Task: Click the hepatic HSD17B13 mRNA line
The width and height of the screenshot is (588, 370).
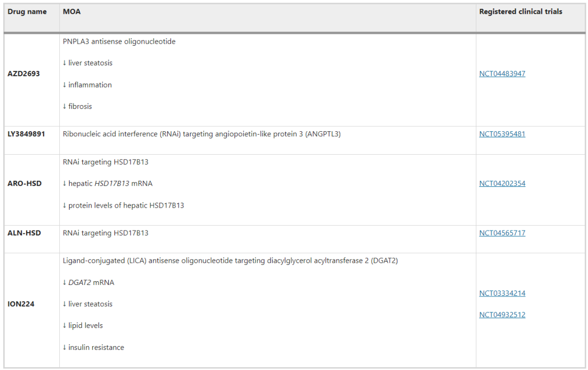Action: coord(108,184)
